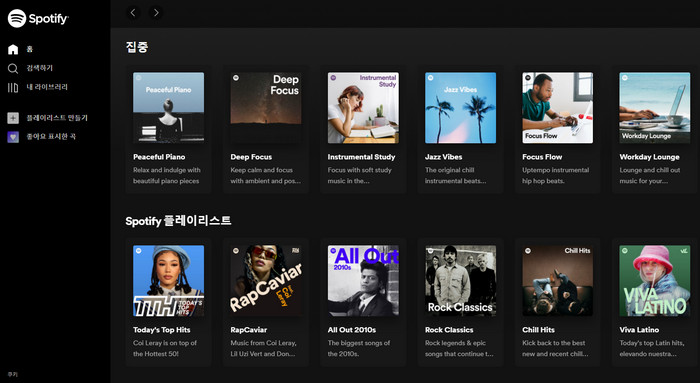Open the Deep Focus cover image

[x=266, y=108]
